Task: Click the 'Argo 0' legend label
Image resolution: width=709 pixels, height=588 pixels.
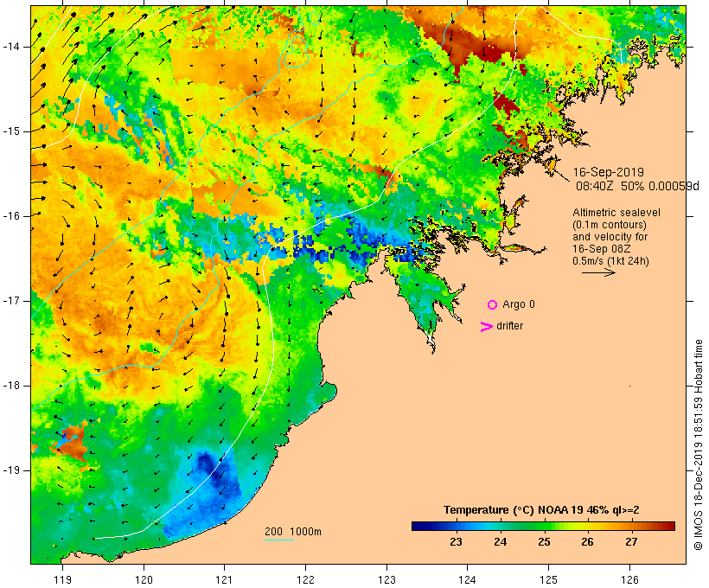Action: 519,304
